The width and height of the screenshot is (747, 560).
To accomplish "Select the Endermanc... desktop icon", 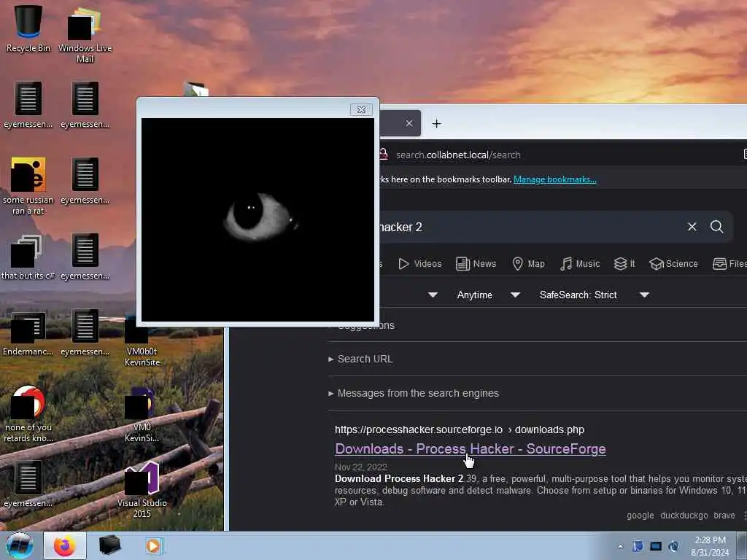I will point(28,333).
